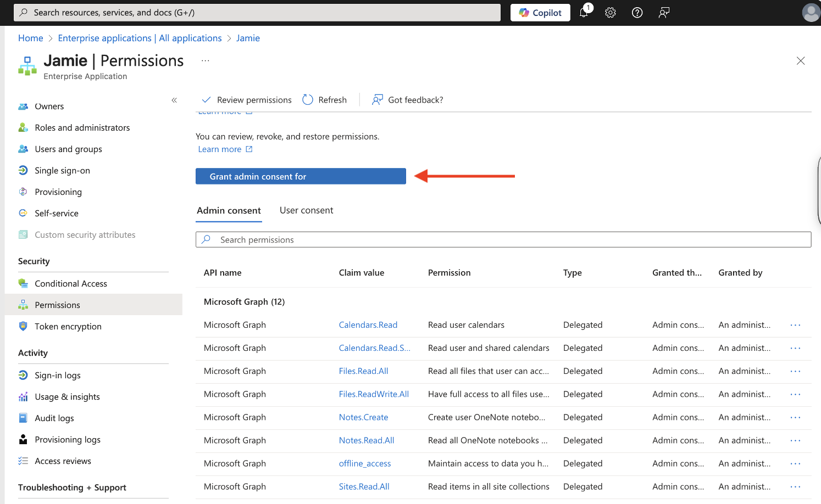Viewport: 821px width, 504px height.
Task: Select the Admin consent tab
Action: pyautogui.click(x=229, y=210)
